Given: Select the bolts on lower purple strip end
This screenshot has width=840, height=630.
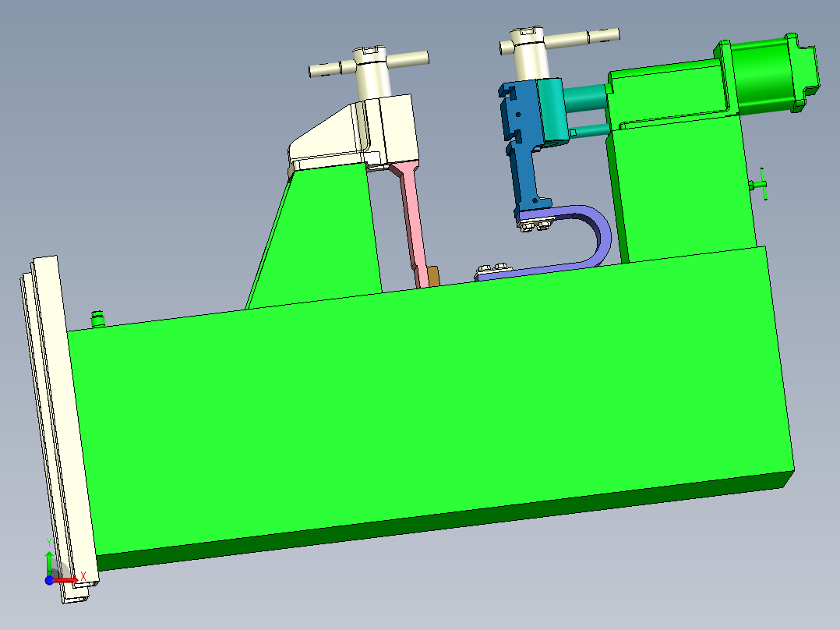Looking at the screenshot, I should (494, 268).
